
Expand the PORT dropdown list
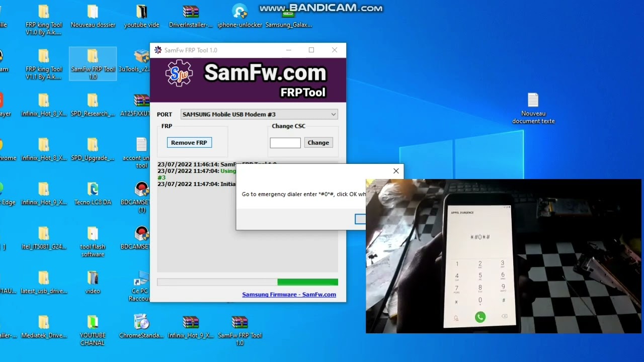(x=333, y=115)
